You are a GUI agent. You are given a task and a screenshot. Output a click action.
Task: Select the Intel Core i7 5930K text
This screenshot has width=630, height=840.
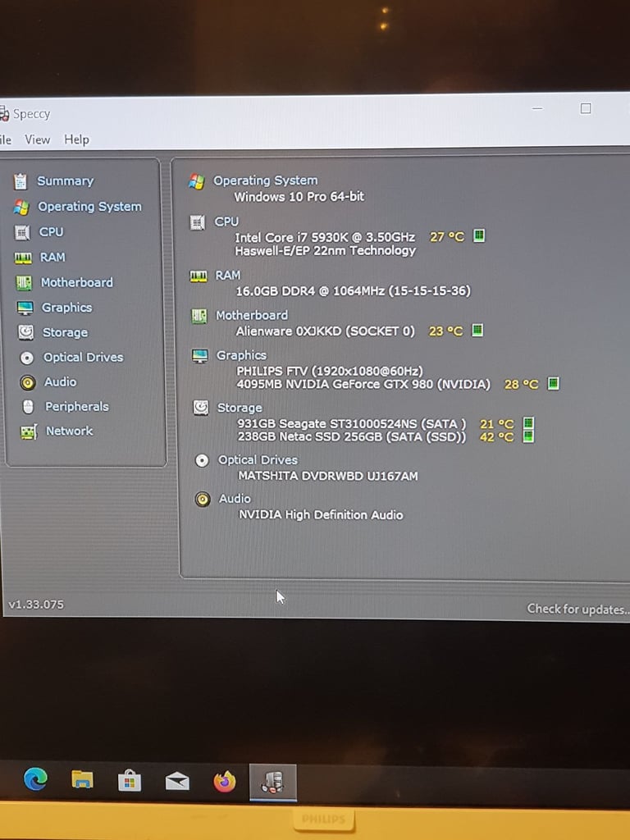[x=325, y=237]
